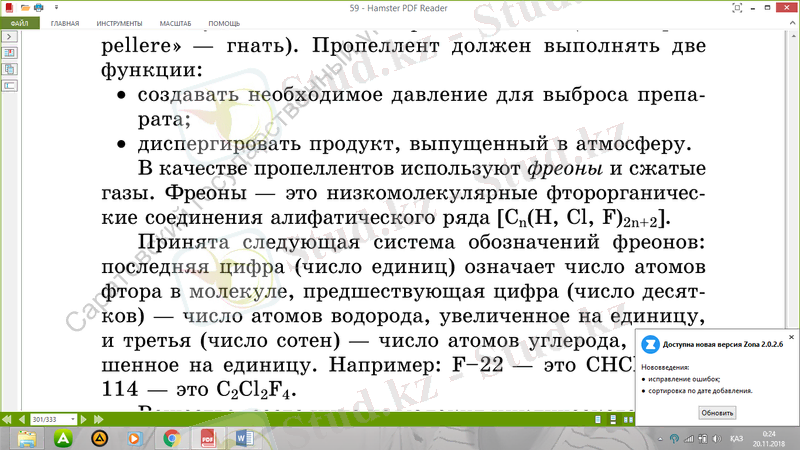
Task: Open Google Chrome from the taskbar
Action: click(171, 439)
